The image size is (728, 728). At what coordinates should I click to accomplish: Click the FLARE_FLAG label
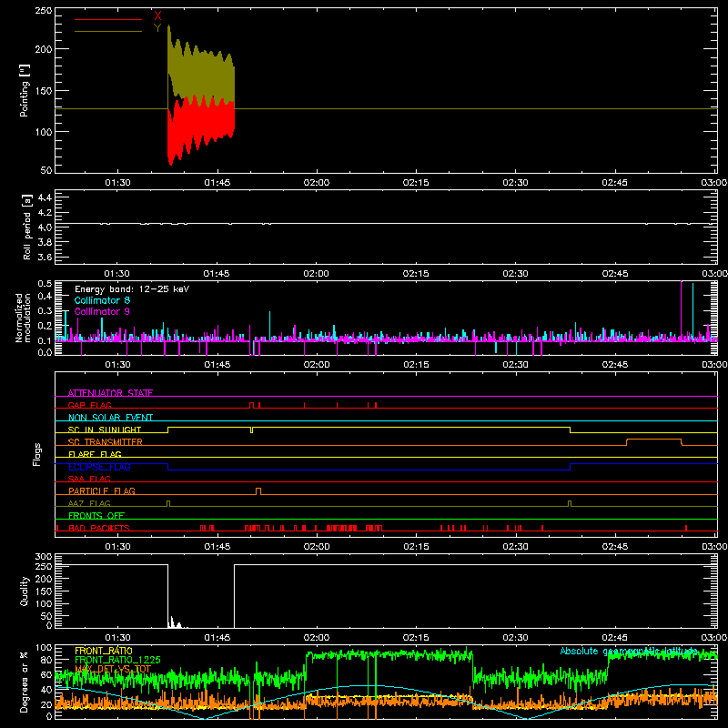(95, 454)
